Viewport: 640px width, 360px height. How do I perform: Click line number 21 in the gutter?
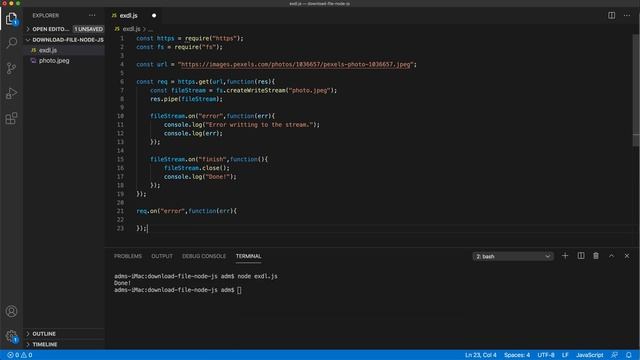click(x=120, y=211)
